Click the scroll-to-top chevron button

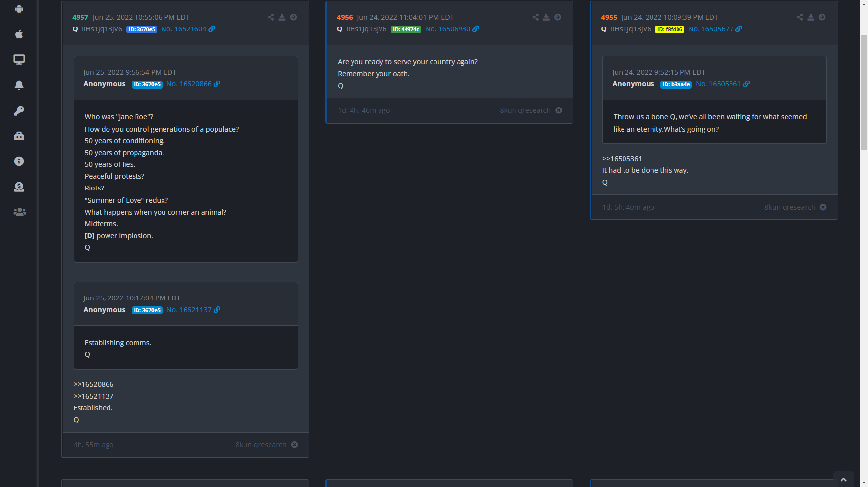point(843,479)
